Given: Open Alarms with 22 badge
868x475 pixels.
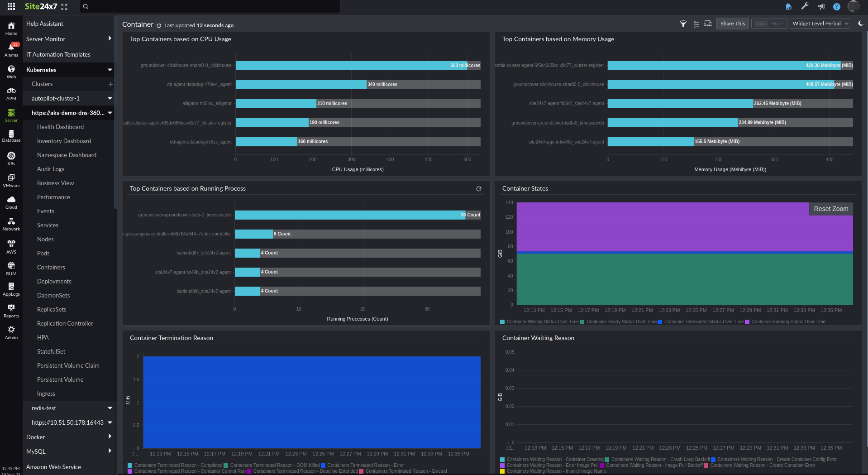Looking at the screenshot, I should pyautogui.click(x=11, y=50).
